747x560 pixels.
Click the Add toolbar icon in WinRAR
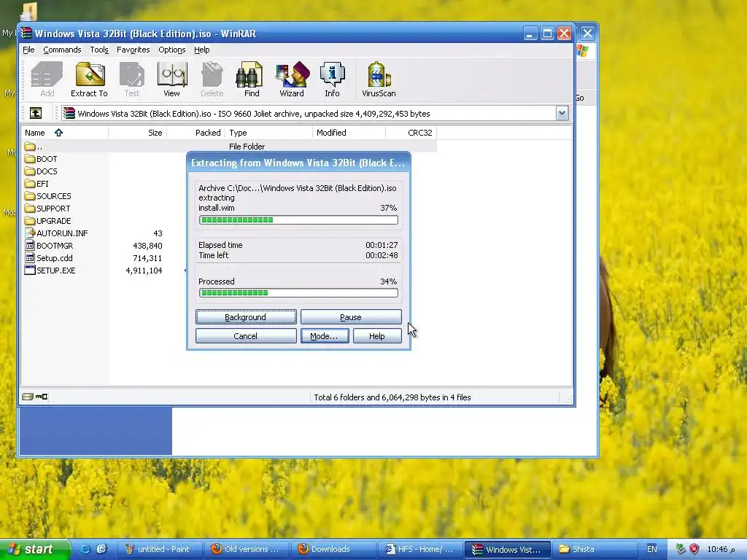click(x=47, y=79)
